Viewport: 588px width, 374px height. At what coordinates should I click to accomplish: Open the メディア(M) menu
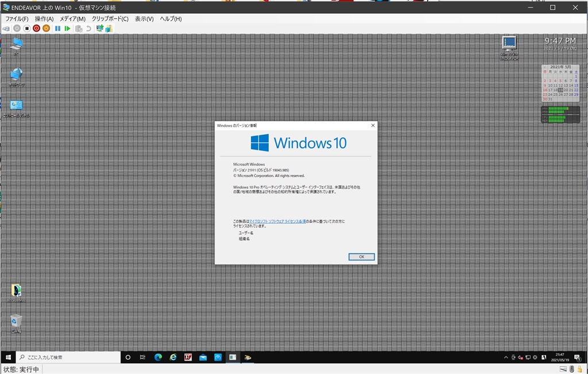coord(72,19)
